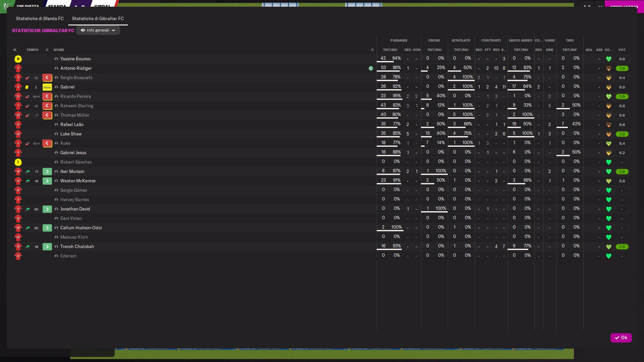This screenshot has height=362, width=644.
Task: Sort by the DRB column header
Action: click(x=549, y=50)
